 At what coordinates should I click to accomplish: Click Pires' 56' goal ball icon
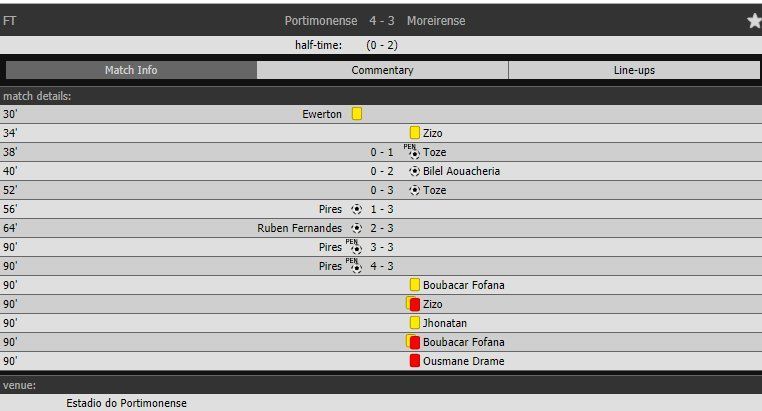point(357,209)
